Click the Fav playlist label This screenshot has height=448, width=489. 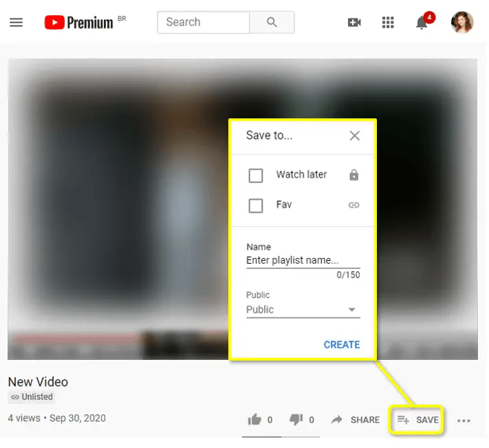(x=284, y=204)
